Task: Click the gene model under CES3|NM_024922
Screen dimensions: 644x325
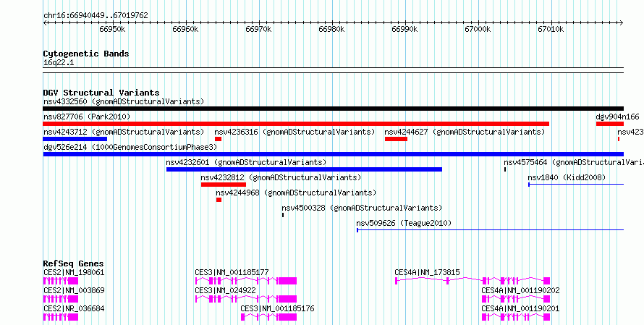Action: click(x=246, y=299)
